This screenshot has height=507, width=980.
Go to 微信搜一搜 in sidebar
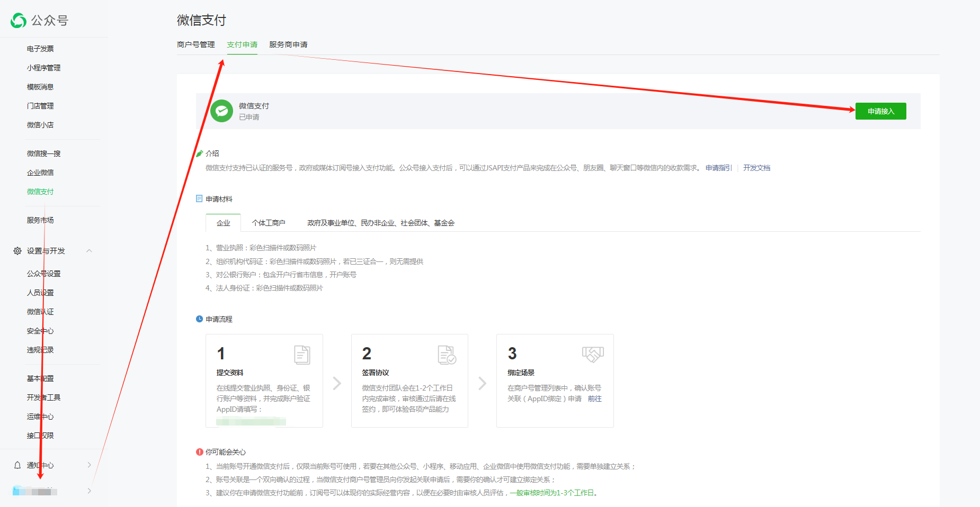point(44,153)
